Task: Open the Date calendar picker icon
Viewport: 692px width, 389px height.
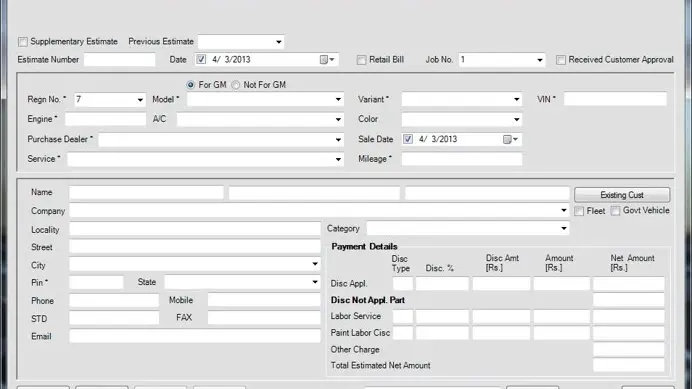Action: pos(327,60)
